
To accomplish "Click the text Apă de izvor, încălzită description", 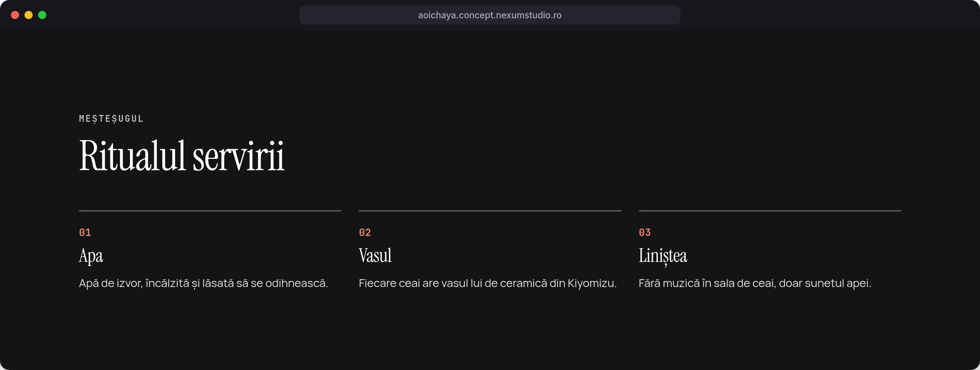I will click(203, 284).
